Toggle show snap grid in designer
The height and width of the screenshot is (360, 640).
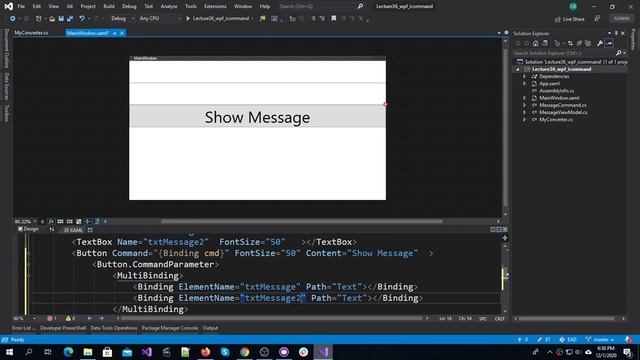(60, 222)
